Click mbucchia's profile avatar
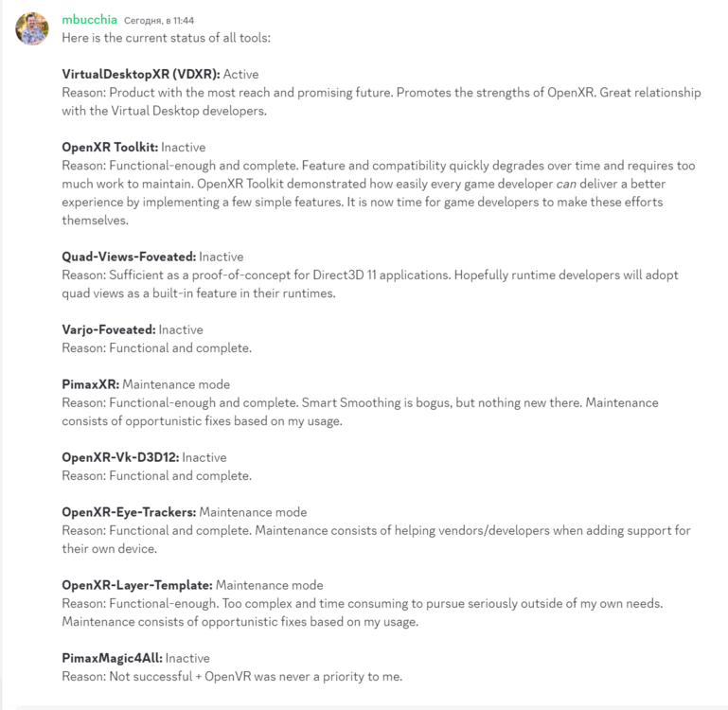Screen dimensions: 728x710 [32, 29]
